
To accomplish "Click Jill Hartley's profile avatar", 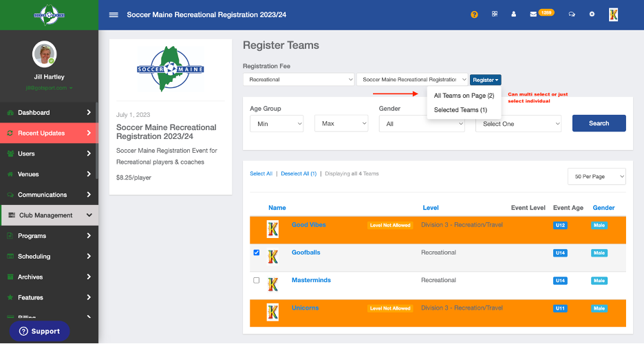I will point(44,54).
